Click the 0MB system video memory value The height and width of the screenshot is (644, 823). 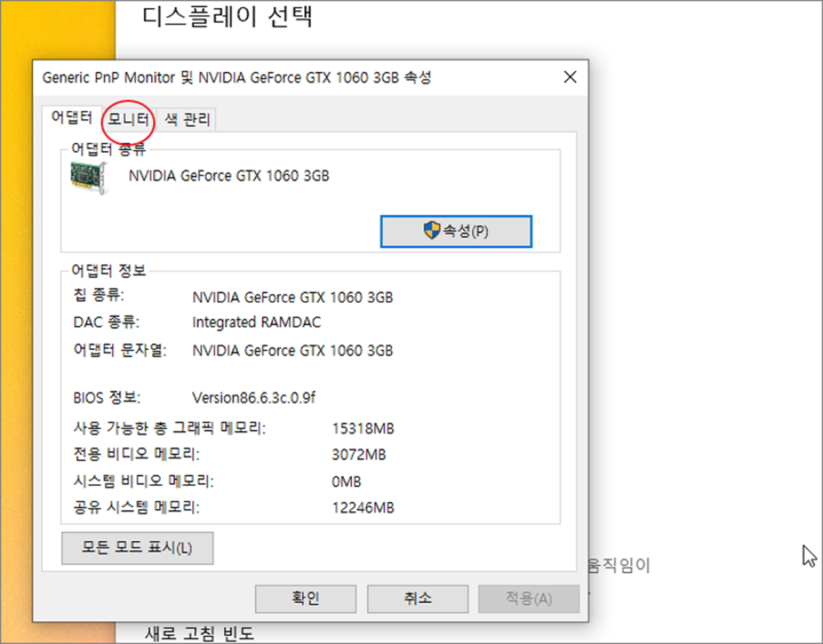coord(346,482)
